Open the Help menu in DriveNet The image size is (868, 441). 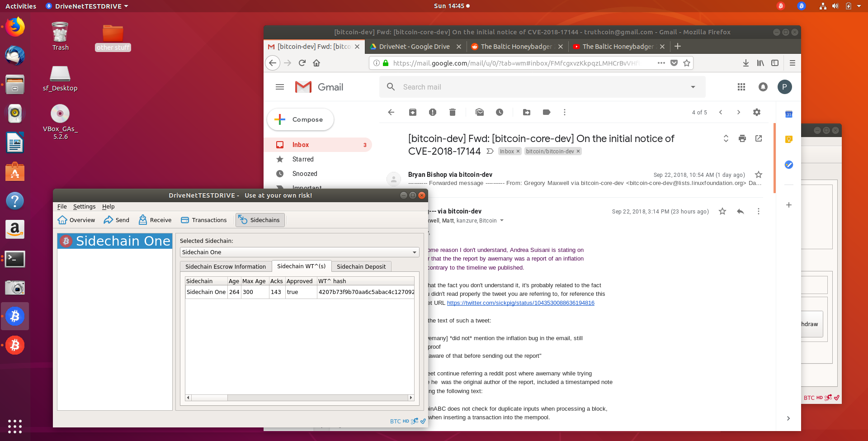[108, 207]
